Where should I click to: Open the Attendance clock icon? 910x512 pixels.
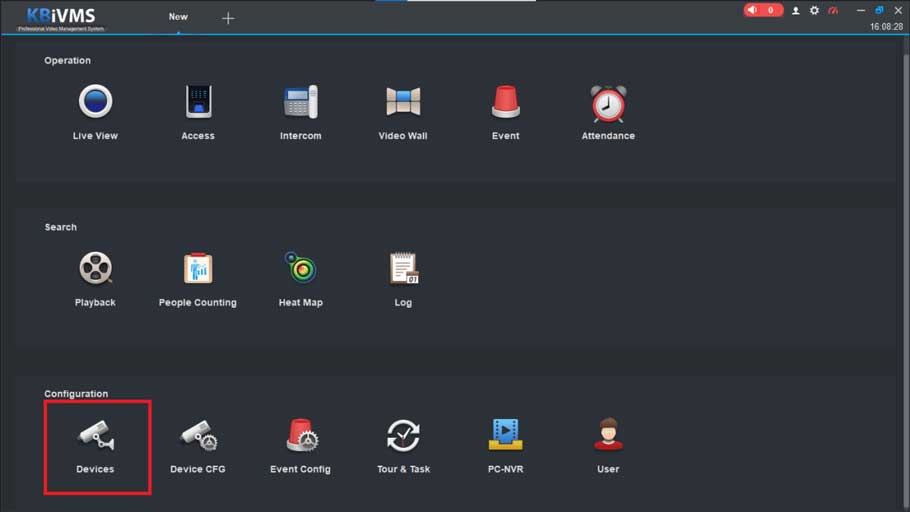coord(608,103)
